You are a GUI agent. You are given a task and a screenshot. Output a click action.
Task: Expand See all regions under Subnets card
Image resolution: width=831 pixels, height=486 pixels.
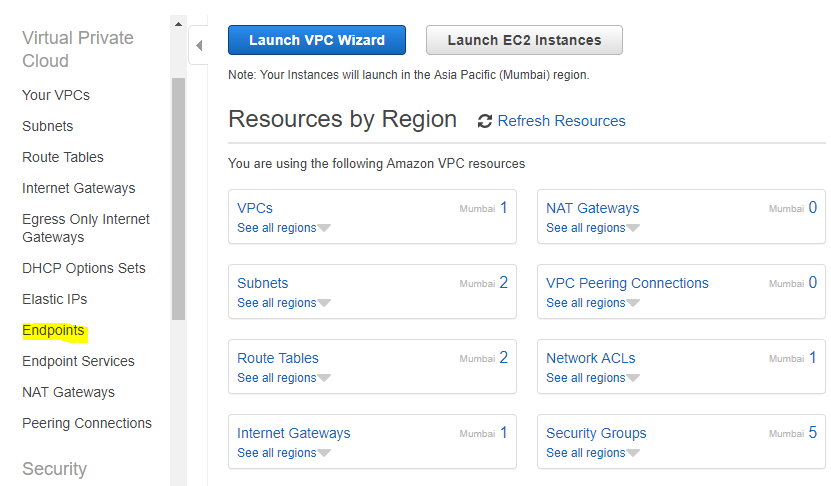[x=284, y=303]
